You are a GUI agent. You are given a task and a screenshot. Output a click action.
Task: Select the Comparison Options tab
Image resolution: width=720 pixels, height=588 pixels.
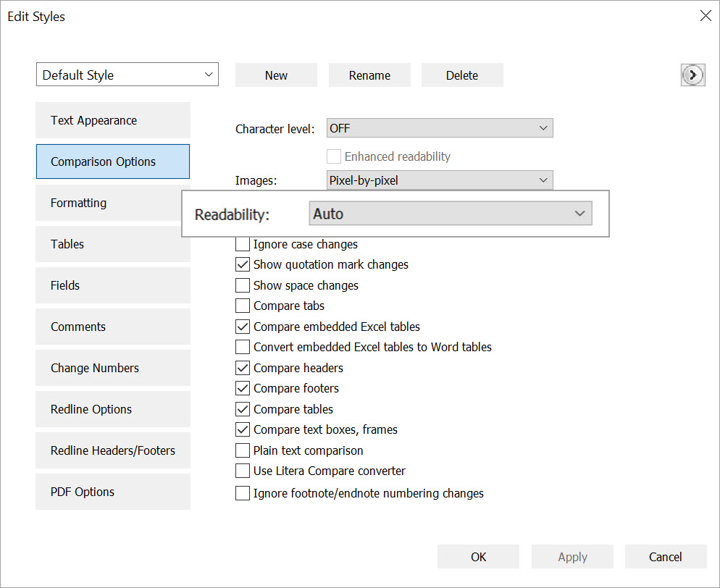113,161
